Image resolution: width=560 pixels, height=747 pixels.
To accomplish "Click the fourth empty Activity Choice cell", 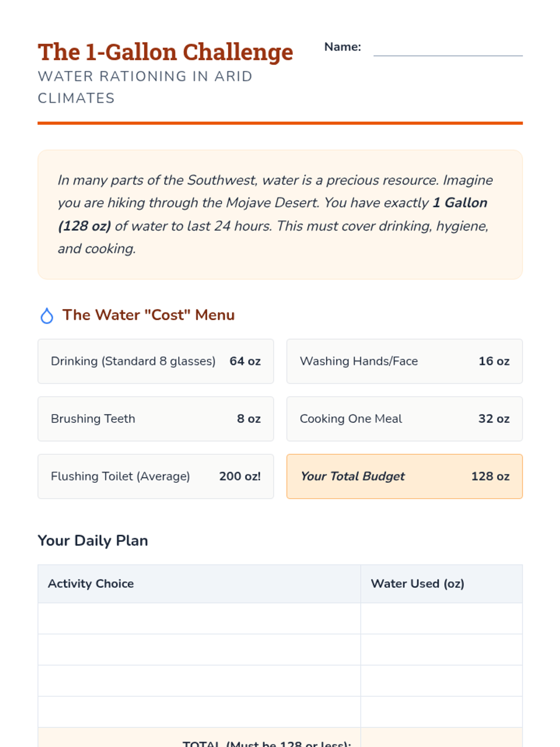I will coord(199,712).
